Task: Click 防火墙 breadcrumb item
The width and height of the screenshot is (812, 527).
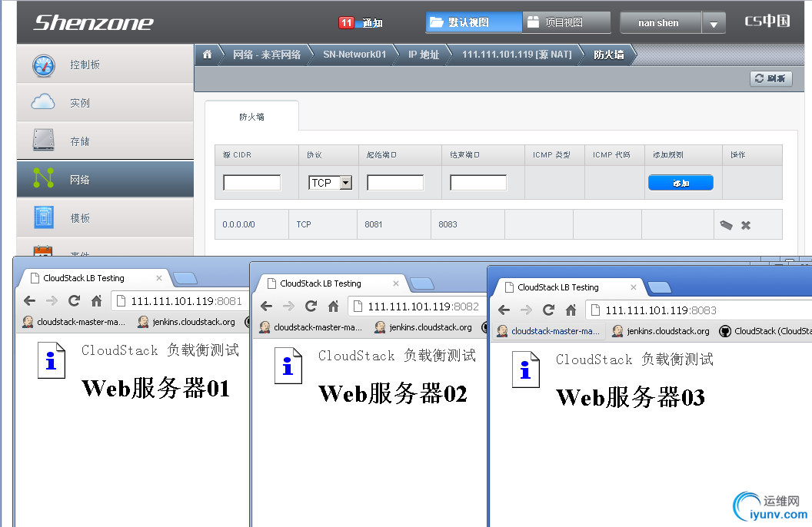Action: tap(608, 55)
